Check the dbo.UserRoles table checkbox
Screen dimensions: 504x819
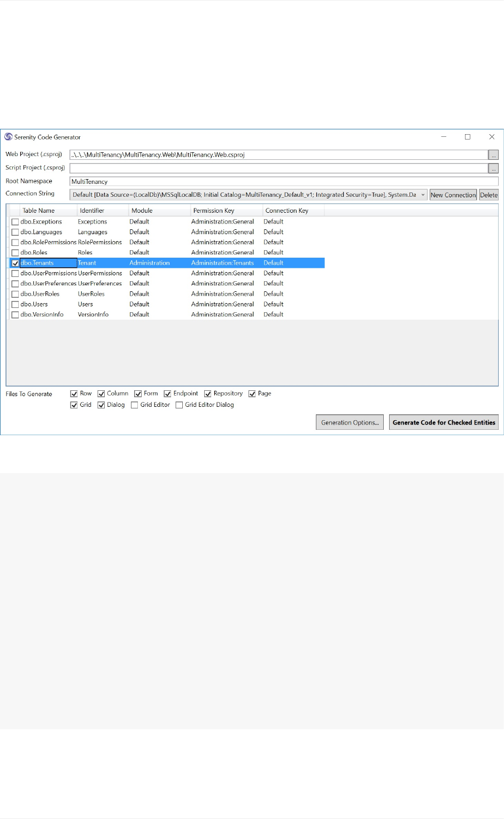(x=15, y=294)
